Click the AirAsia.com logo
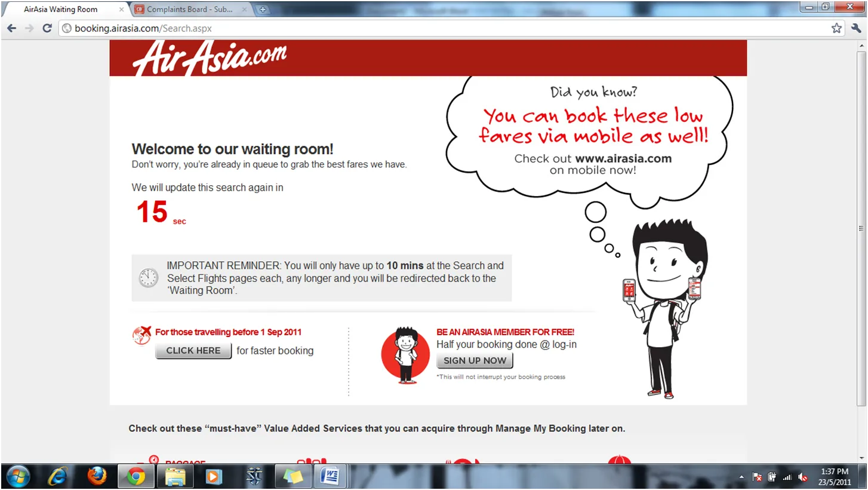This screenshot has height=490, width=868. pos(210,58)
